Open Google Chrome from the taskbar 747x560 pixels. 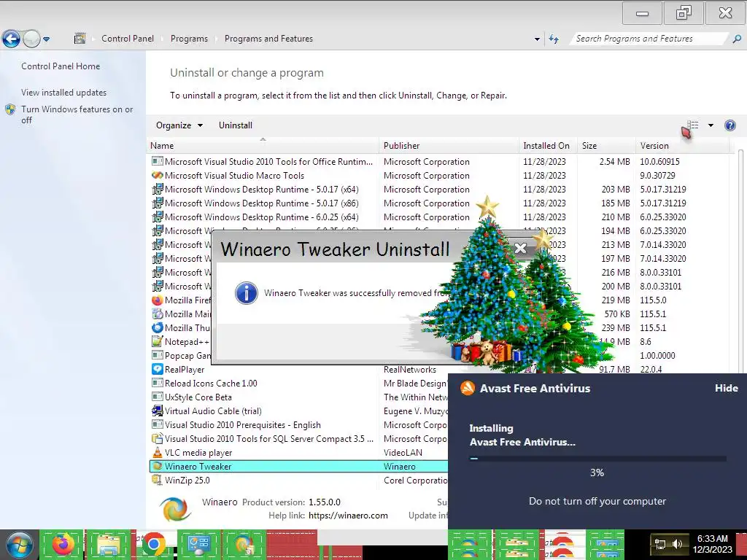(153, 544)
